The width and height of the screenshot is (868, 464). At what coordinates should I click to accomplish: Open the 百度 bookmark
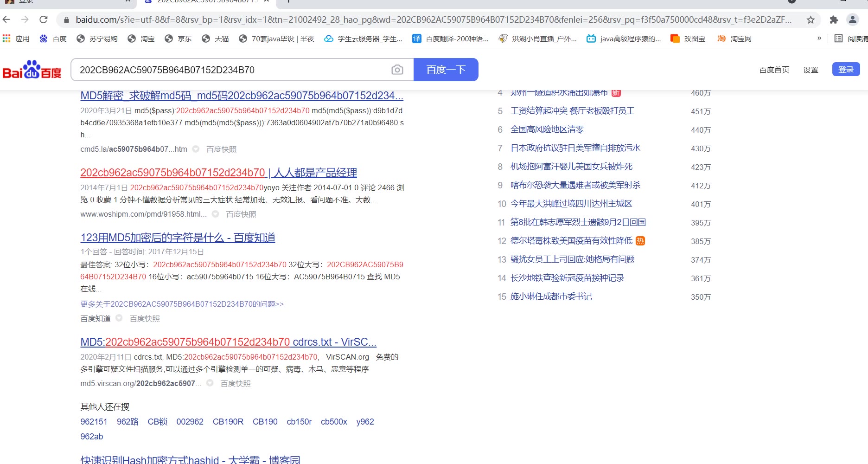click(53, 39)
